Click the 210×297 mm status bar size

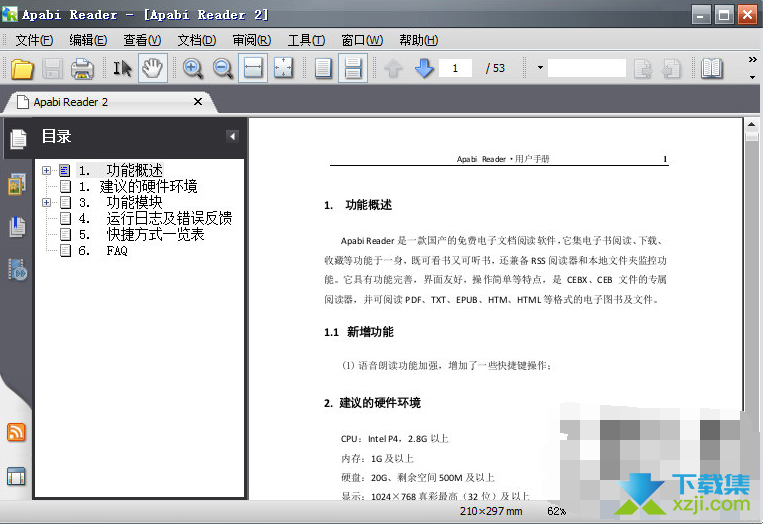coord(491,511)
